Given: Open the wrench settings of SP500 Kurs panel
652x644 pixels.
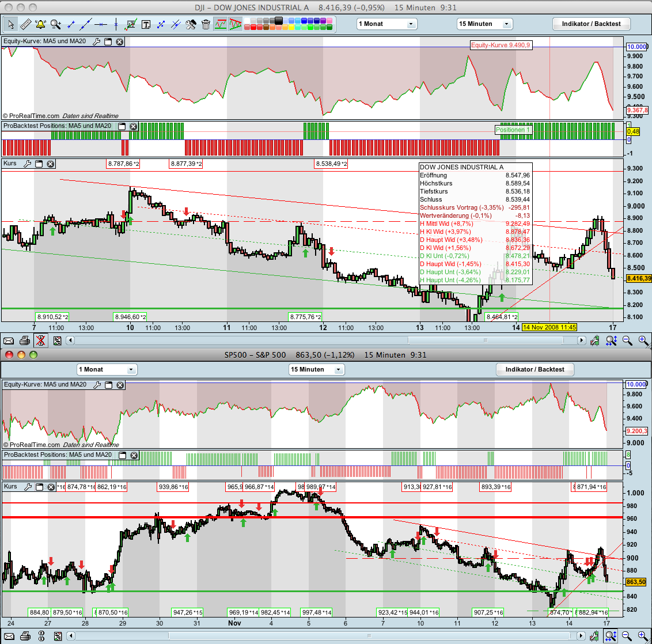Looking at the screenshot, I should pyautogui.click(x=28, y=487).
